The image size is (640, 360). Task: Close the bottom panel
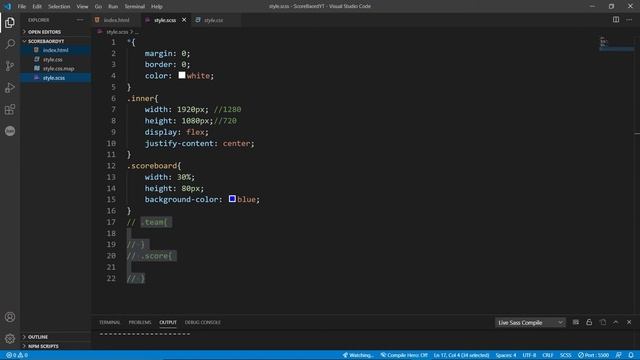629,322
